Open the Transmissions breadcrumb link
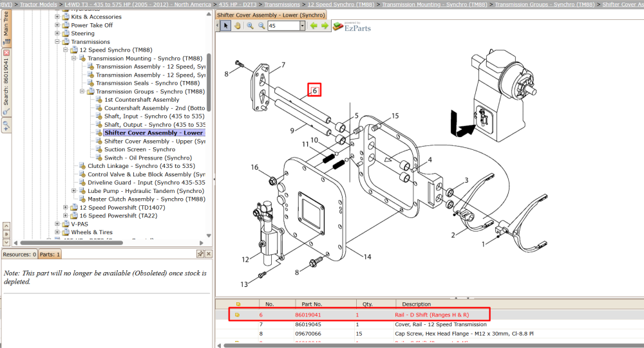 click(x=282, y=4)
